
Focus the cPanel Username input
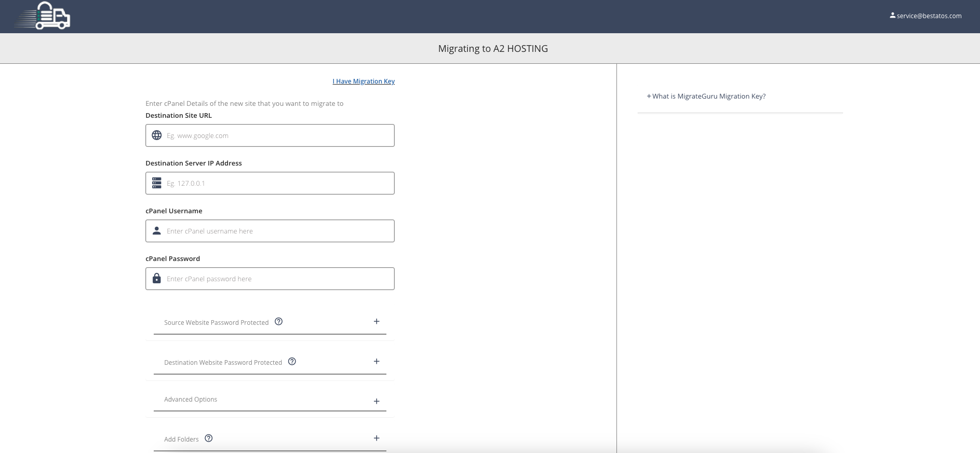pyautogui.click(x=270, y=231)
